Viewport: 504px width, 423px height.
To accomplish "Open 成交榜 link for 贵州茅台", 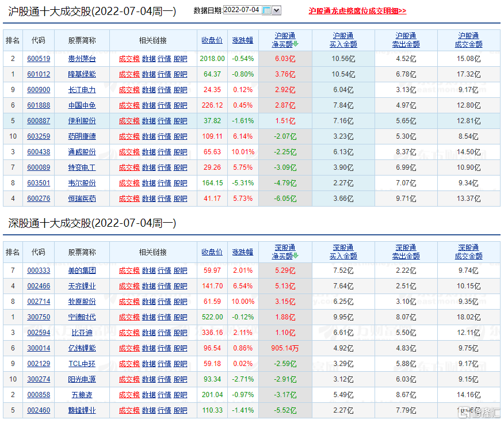I will (129, 59).
